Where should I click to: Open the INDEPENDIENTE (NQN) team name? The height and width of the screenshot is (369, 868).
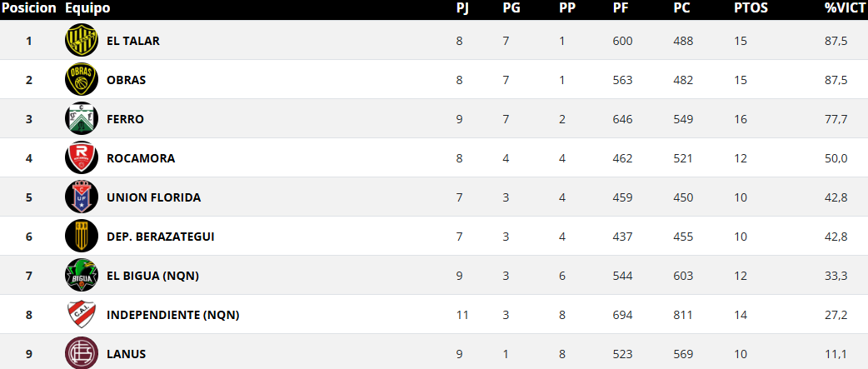[173, 315]
